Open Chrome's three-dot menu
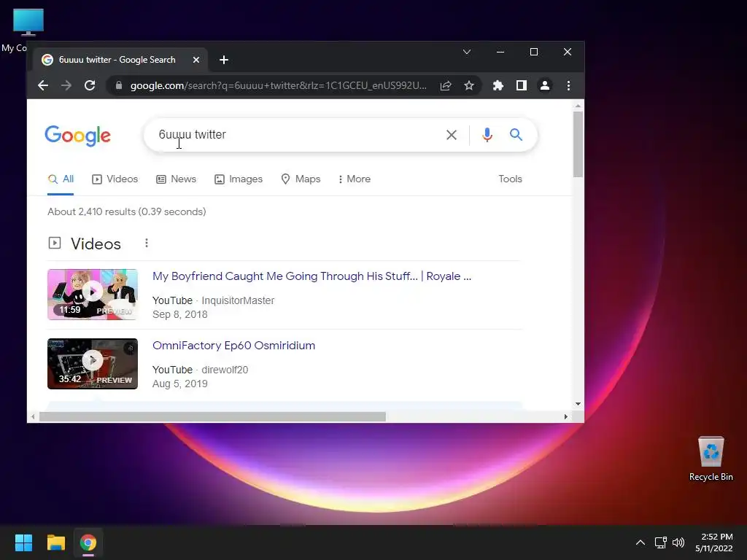 568,86
